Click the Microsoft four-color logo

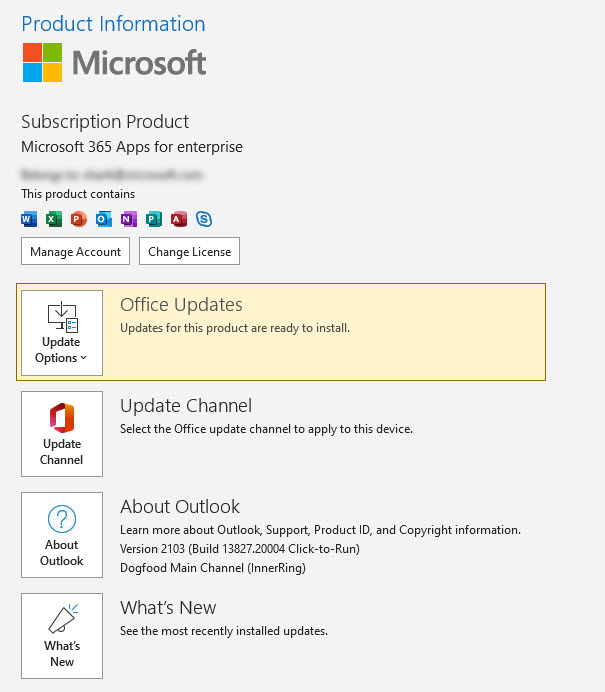point(42,62)
